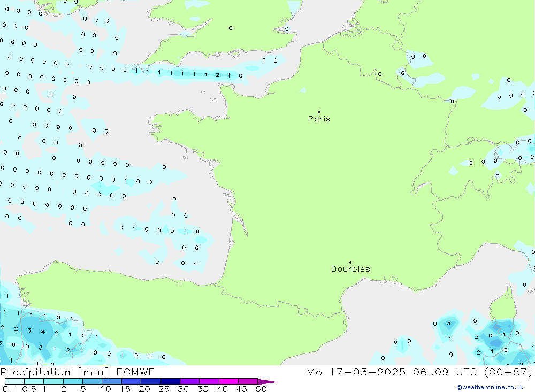535x392 pixels.
Task: Click the '4' precipitation value over northwest Spain
Action: coord(43,332)
